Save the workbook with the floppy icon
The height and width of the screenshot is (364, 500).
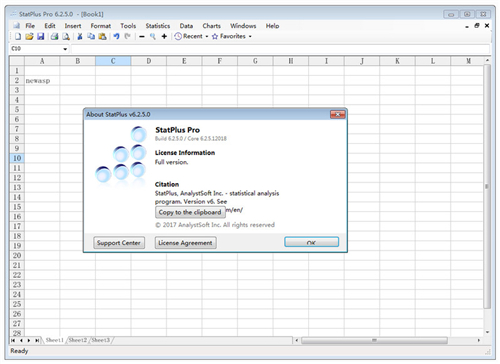point(41,36)
